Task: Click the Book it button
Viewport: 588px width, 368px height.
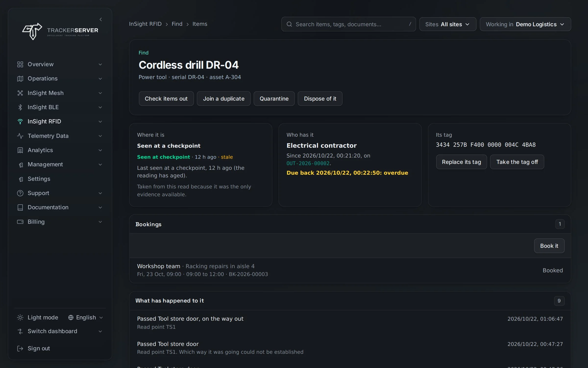Action: [x=549, y=246]
